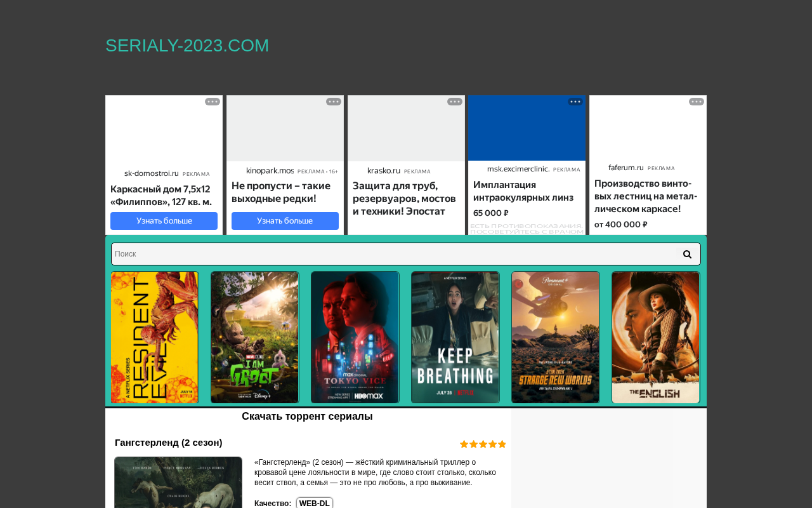The image size is (812, 508).
Task: Click the WEB-DL quality tag
Action: pos(315,504)
